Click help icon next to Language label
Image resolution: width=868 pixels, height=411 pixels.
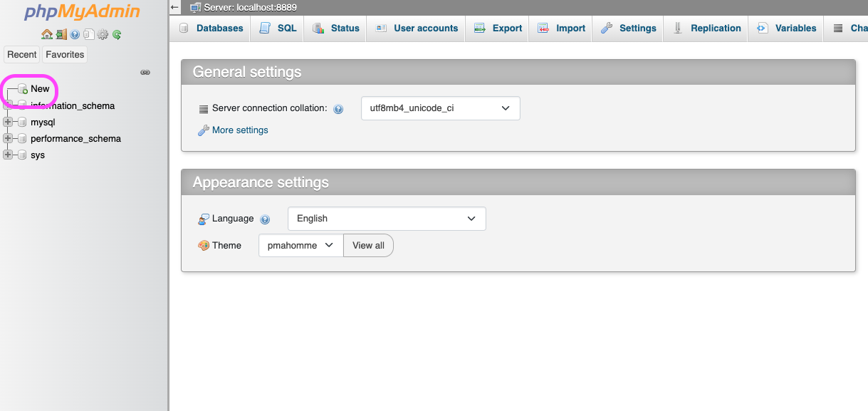point(265,219)
